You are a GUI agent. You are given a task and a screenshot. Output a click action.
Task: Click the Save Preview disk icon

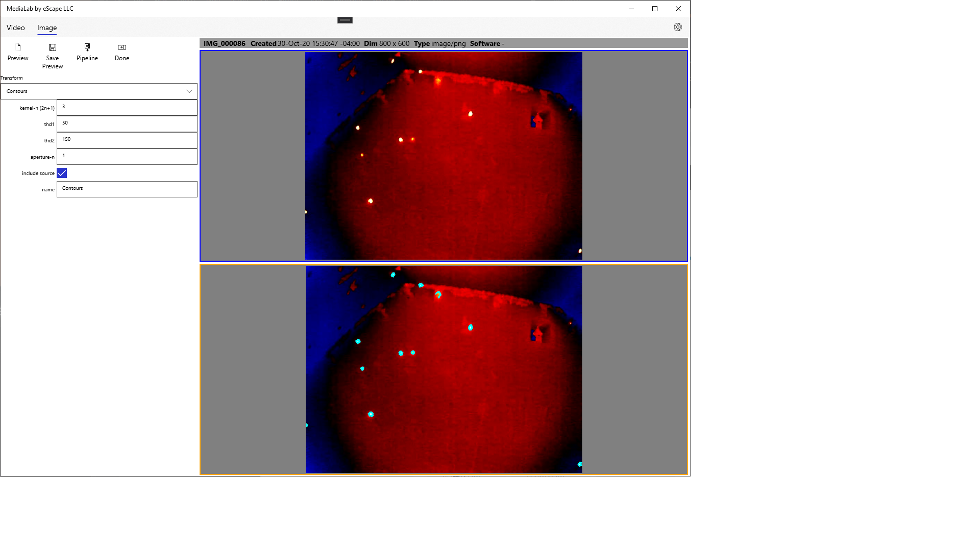pyautogui.click(x=53, y=47)
